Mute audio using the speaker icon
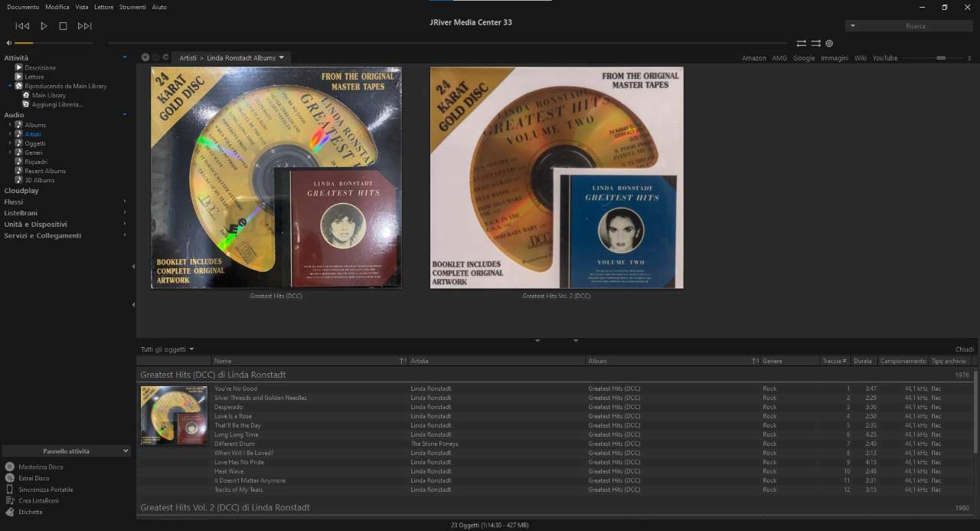Screen dimensions: 980x531 coord(8,43)
